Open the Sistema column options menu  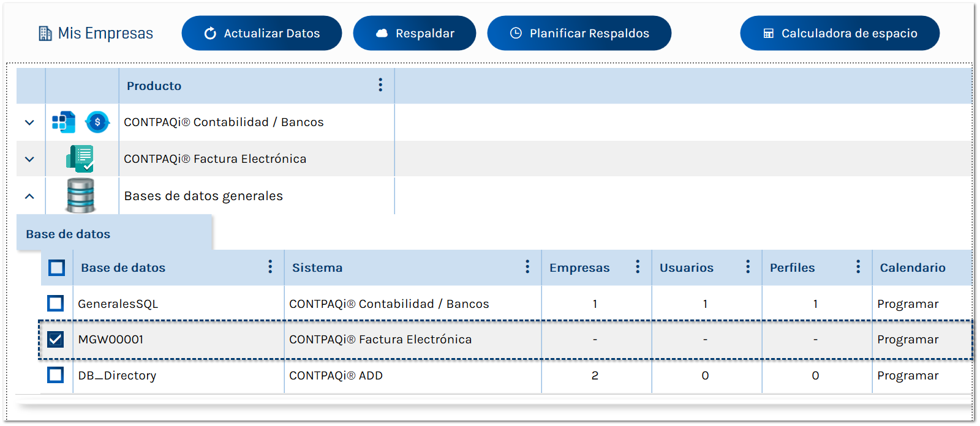(x=527, y=267)
